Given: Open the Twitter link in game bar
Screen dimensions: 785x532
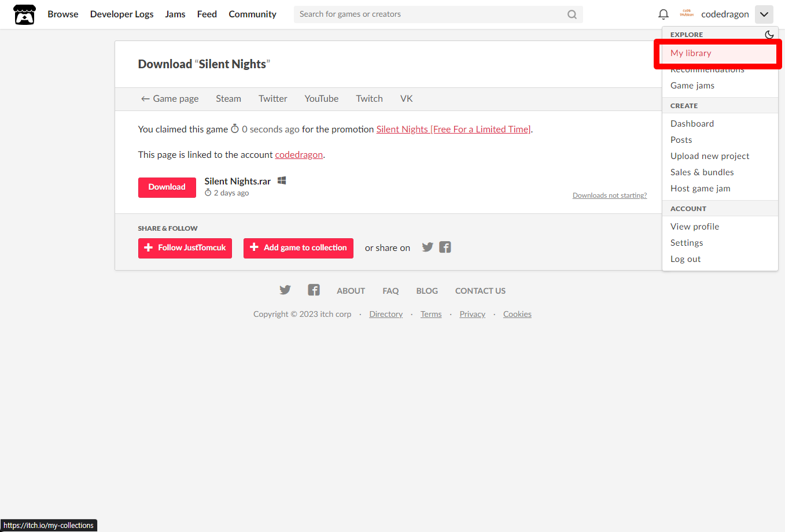Looking at the screenshot, I should pos(273,99).
